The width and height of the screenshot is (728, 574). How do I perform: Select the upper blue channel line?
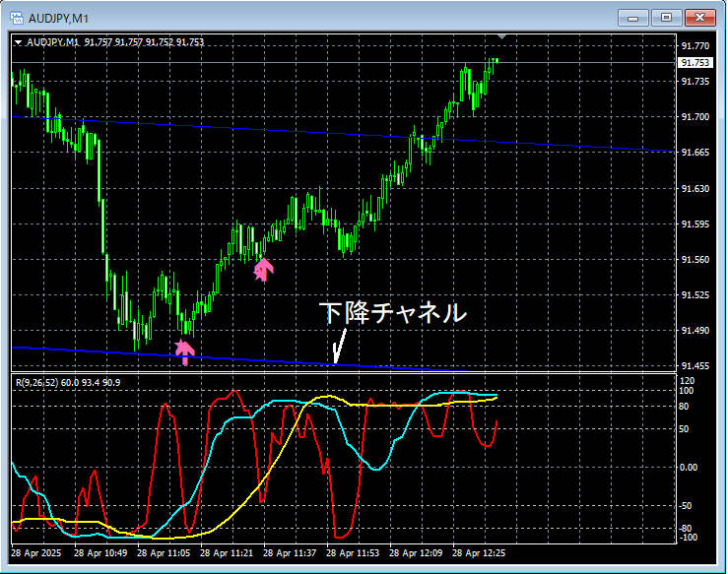pyautogui.click(x=344, y=134)
